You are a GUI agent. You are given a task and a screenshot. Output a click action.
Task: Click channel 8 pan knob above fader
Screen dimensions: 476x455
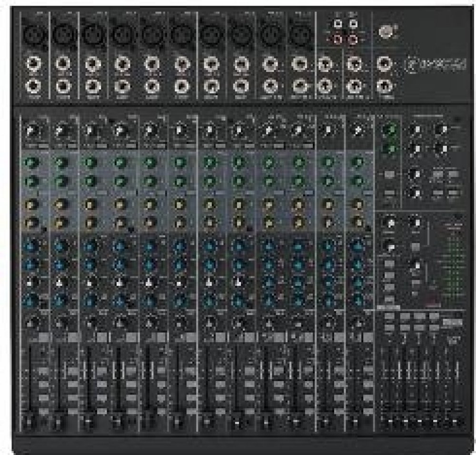(x=238, y=320)
